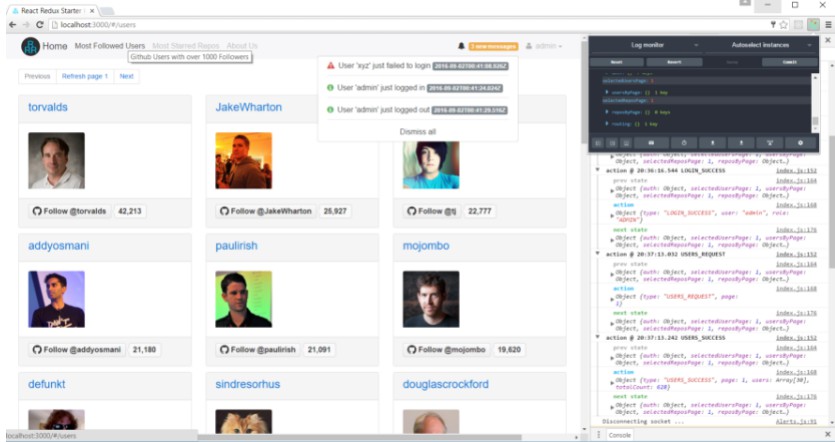Click GitHub icon on Follow @torvalds button
Viewport: 835px width, 442px height.
click(37, 211)
